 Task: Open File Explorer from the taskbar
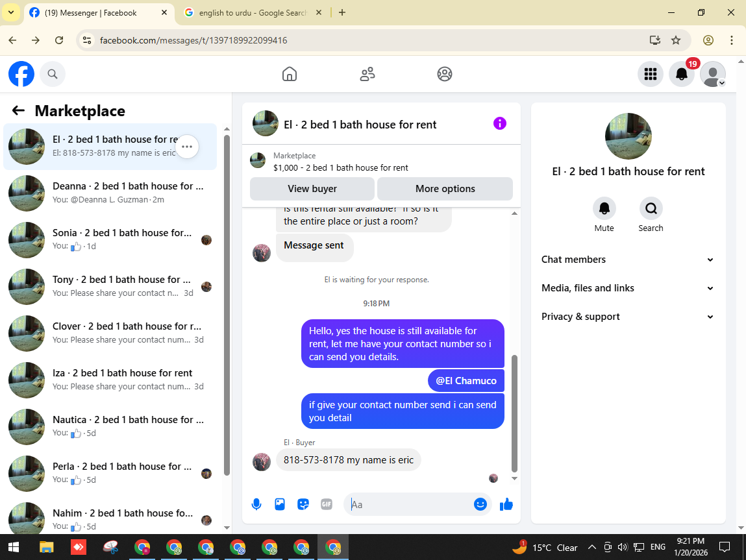[46, 547]
